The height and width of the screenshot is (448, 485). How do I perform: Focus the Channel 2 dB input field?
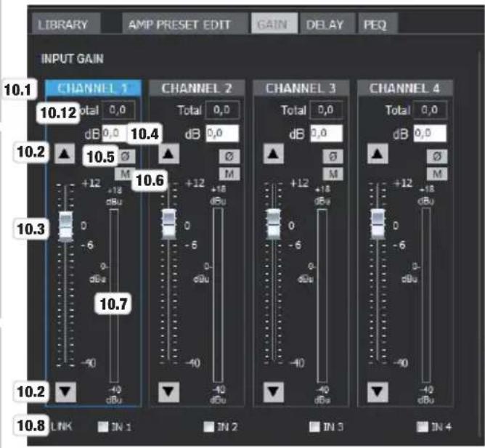pos(222,134)
